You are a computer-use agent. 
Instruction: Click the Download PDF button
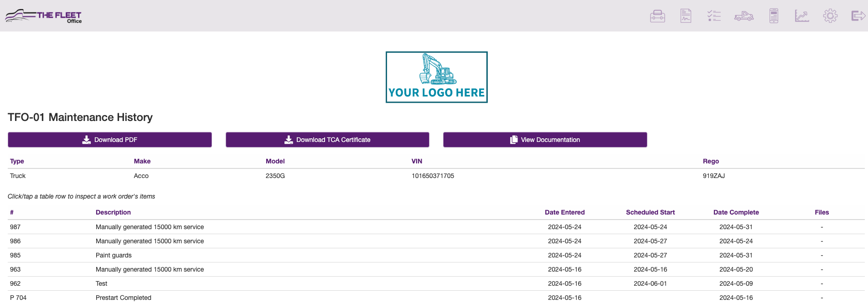pos(110,140)
